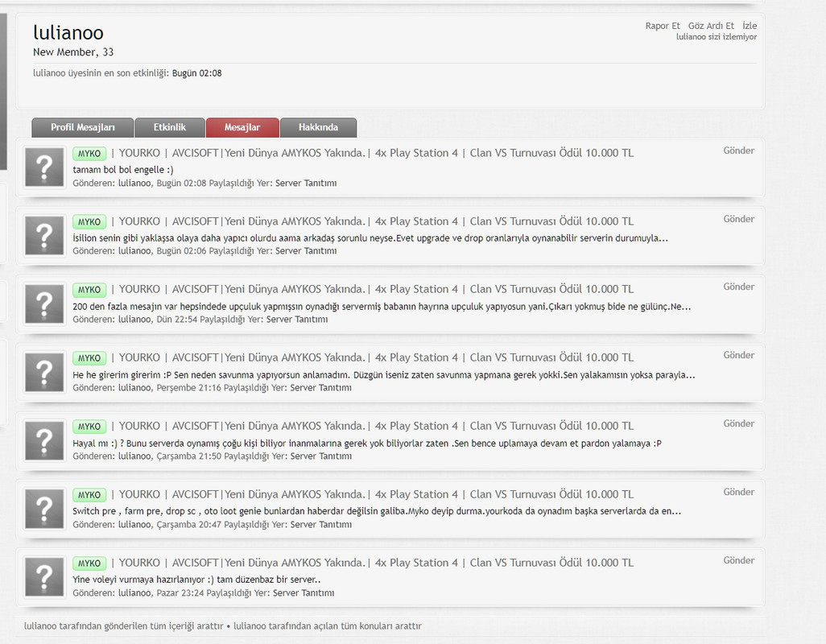Click MYKO prefix tag on Çarşamba 20:47 post

pos(89,495)
